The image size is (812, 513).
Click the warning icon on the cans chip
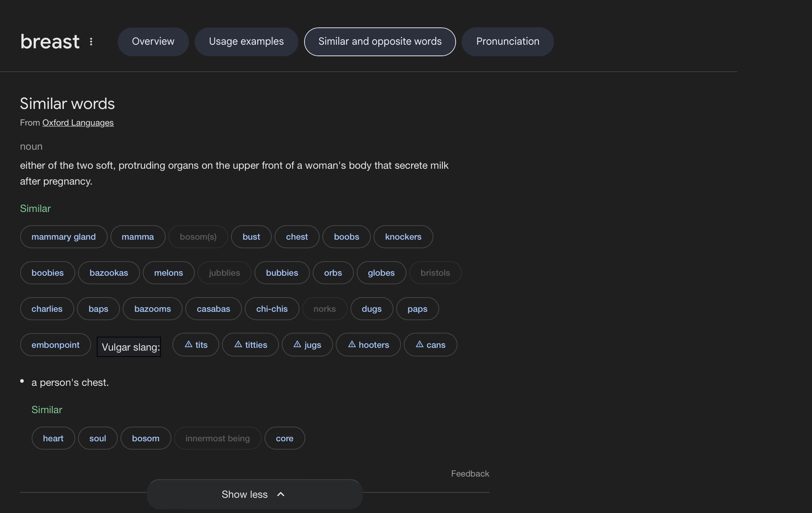419,344
